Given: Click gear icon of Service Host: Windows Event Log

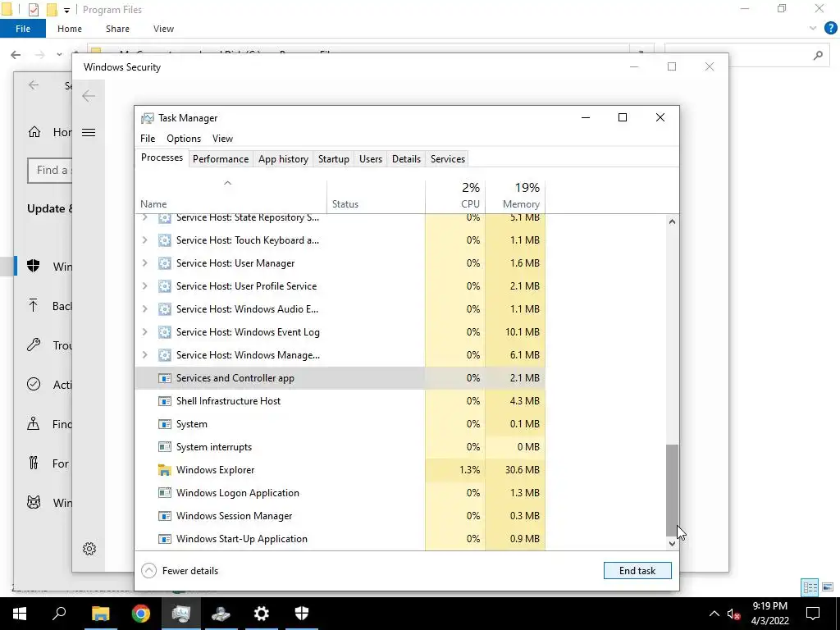Looking at the screenshot, I should click(x=164, y=332).
